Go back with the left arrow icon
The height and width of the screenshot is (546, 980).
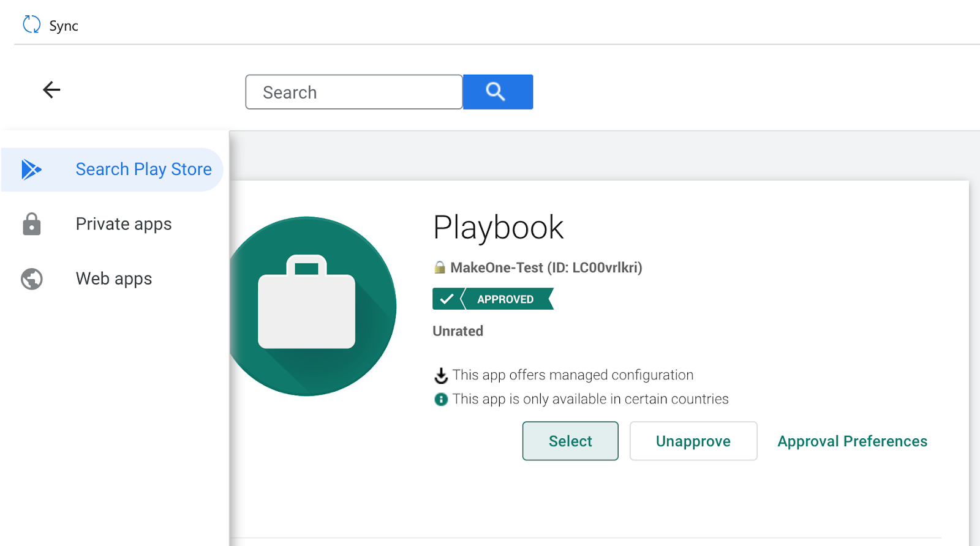click(x=51, y=90)
